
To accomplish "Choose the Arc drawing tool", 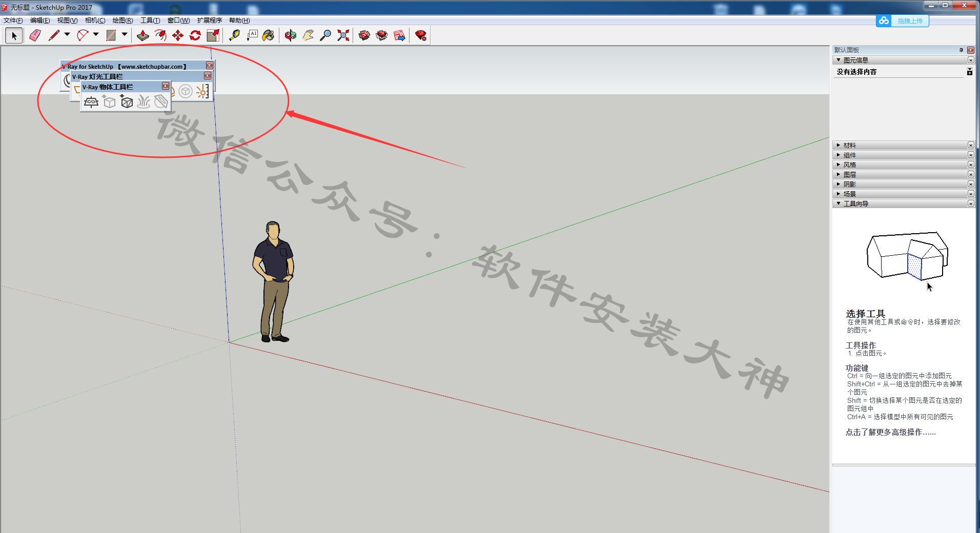I will pyautogui.click(x=83, y=35).
